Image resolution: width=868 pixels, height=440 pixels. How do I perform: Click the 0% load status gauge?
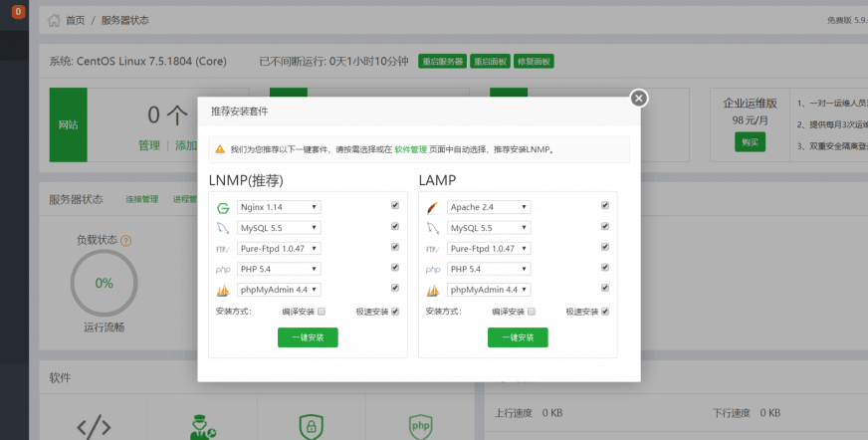tap(105, 283)
